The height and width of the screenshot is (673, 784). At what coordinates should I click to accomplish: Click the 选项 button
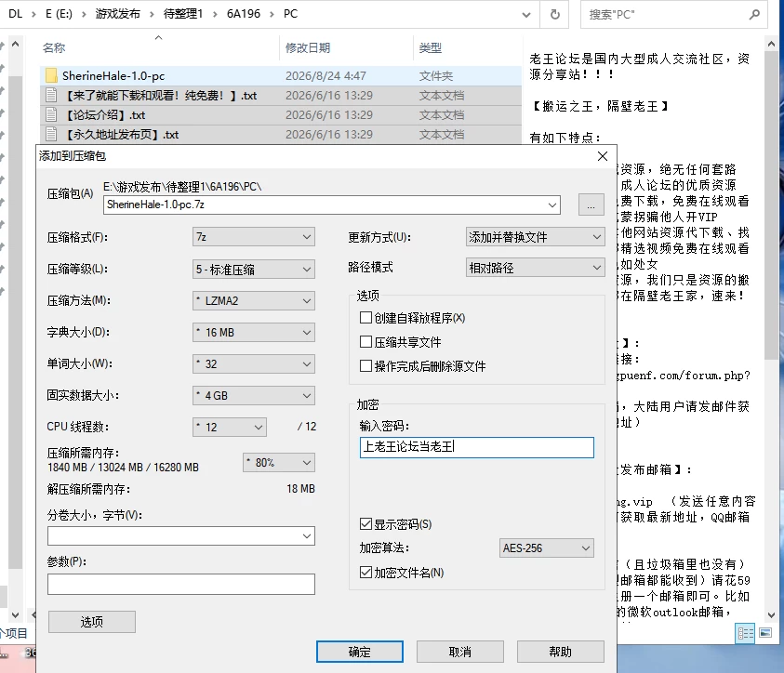pyautogui.click(x=92, y=622)
